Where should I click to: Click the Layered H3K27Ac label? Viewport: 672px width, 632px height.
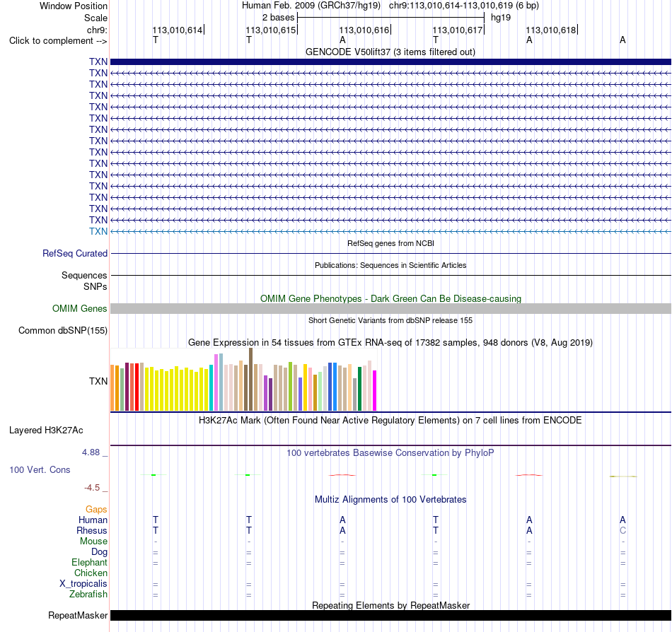click(x=46, y=431)
